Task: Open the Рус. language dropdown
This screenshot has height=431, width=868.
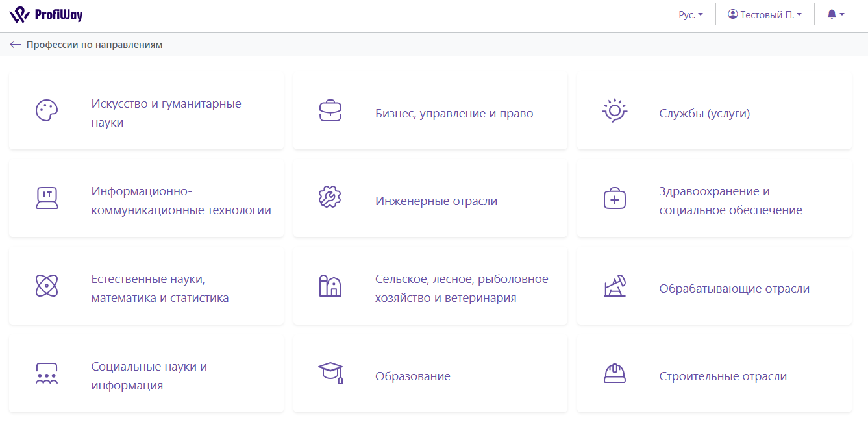Action: pos(691,14)
